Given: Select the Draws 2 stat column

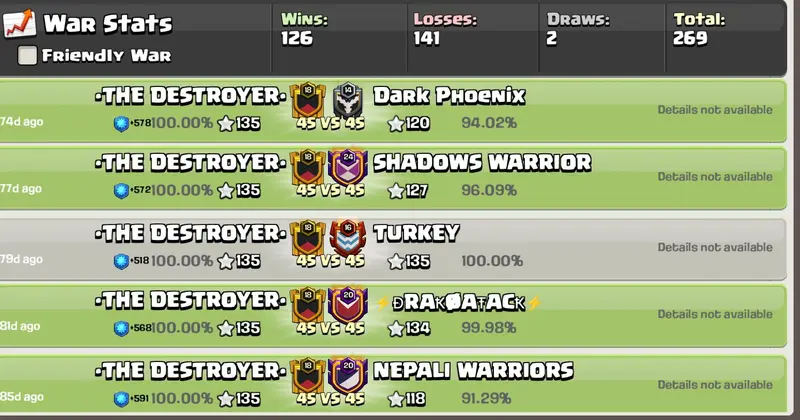Looking at the screenshot, I should tap(602, 38).
